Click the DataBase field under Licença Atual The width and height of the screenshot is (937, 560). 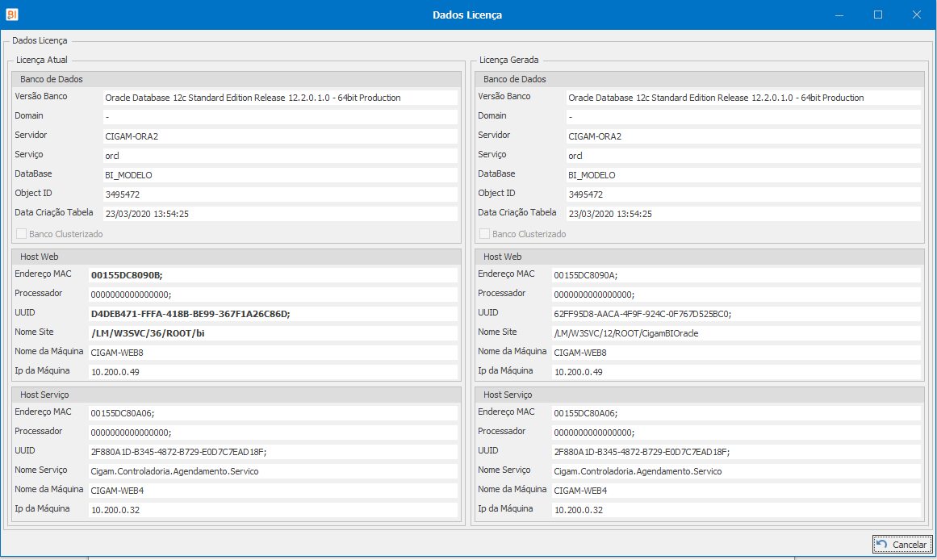279,175
